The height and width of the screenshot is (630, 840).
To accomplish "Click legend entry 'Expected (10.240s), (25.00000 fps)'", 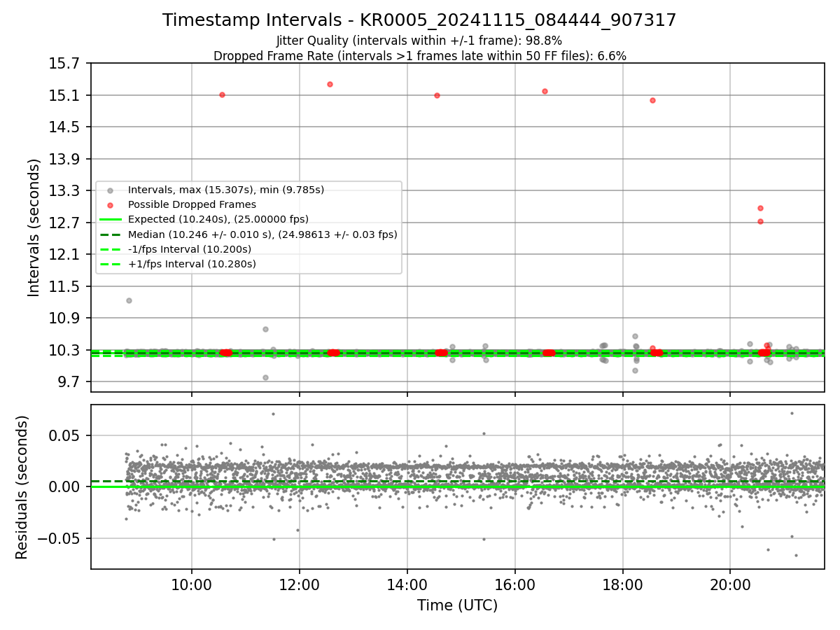I will click(218, 219).
